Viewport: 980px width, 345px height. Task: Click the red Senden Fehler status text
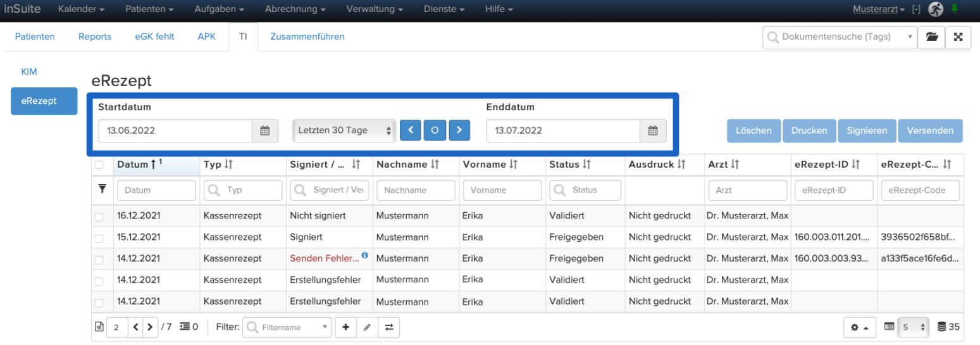point(324,258)
